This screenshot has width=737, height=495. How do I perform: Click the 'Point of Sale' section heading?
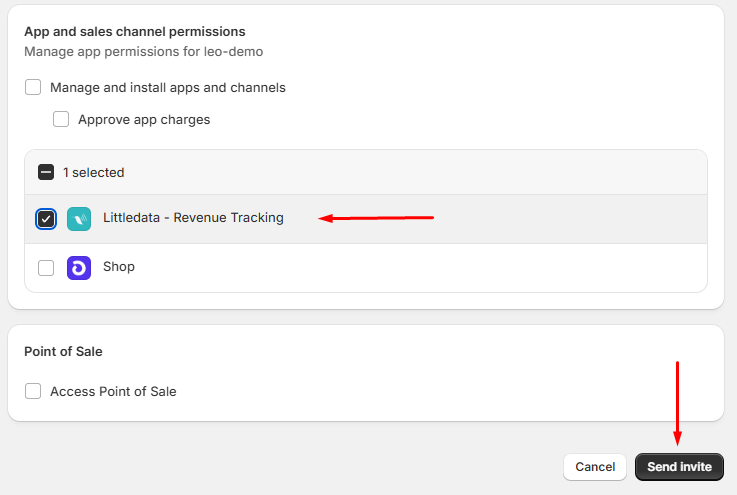pyautogui.click(x=63, y=351)
